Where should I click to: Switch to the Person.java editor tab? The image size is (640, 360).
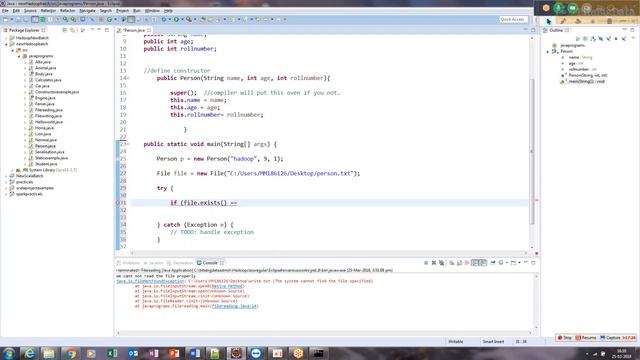click(134, 30)
